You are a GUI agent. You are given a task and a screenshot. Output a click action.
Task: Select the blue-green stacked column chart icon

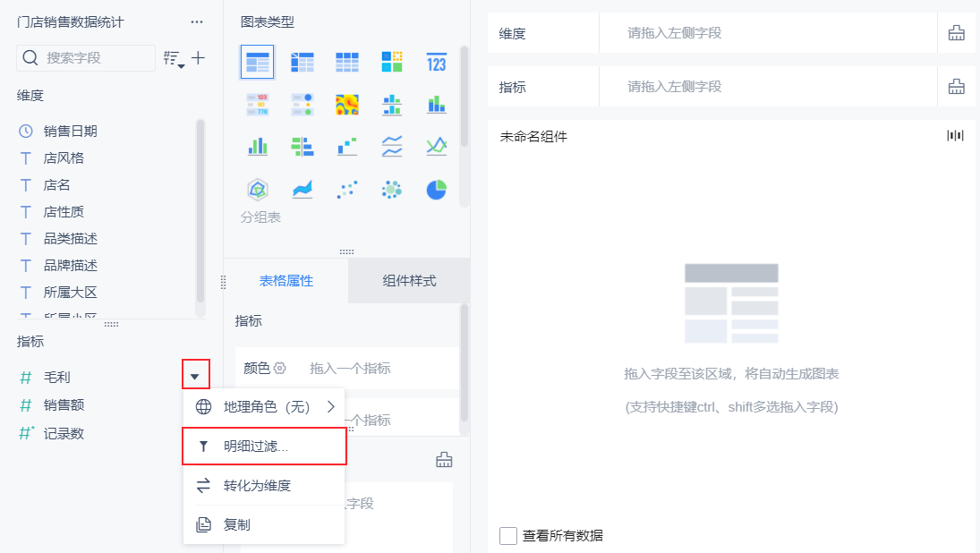(436, 105)
